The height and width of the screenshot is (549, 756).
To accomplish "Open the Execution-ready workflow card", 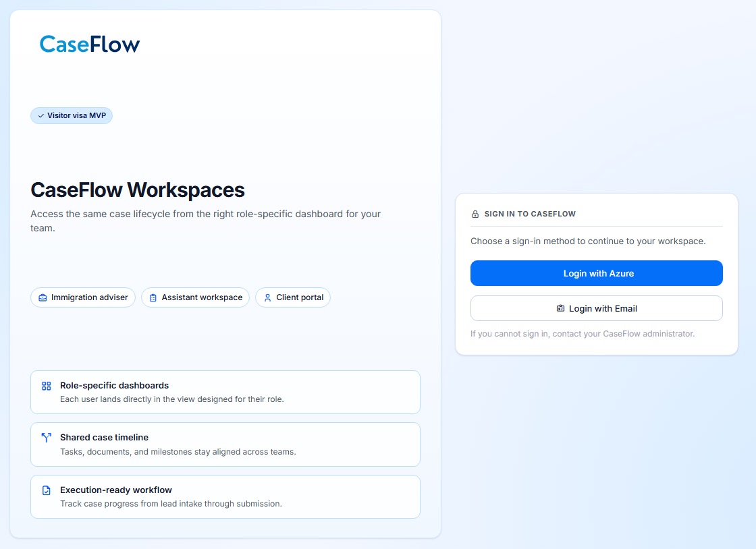I will [225, 496].
